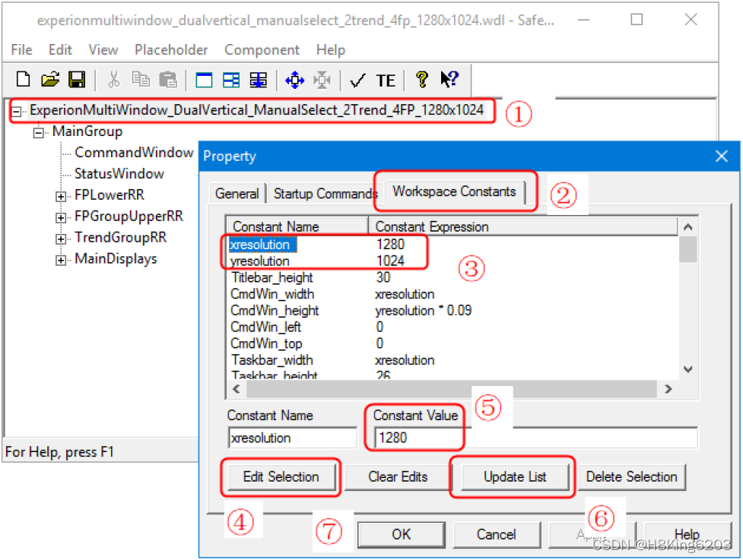Select the MainDisplays tree item label
The width and height of the screenshot is (743, 560).
(116, 259)
